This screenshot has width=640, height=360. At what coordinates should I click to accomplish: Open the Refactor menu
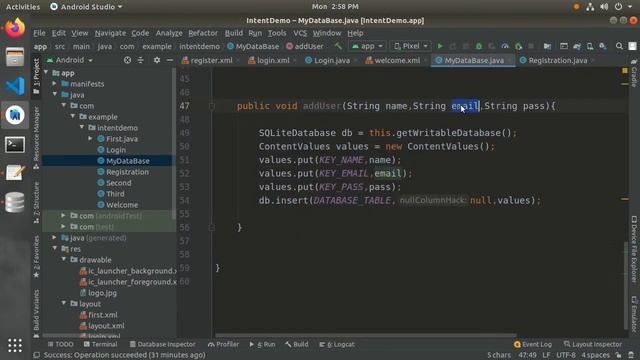click(x=203, y=33)
